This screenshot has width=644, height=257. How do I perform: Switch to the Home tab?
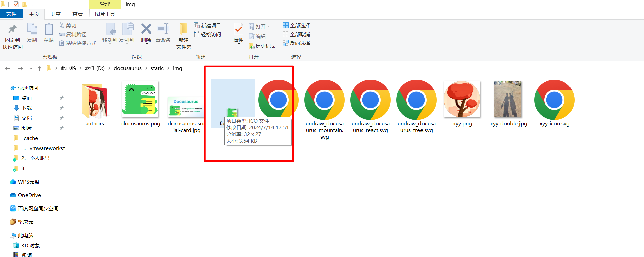click(34, 14)
